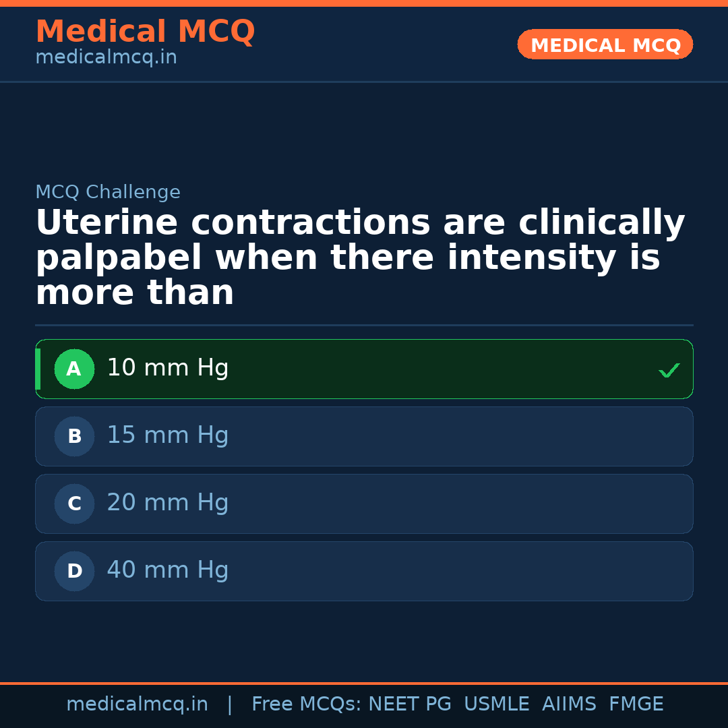Open medicalmcq.in link under header title
Image resolution: width=728 pixels, height=728 pixels.
pyautogui.click(x=106, y=58)
